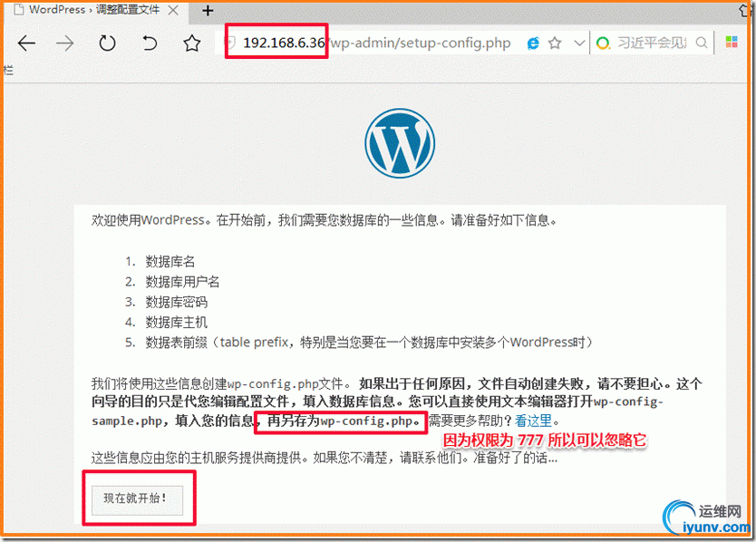The width and height of the screenshot is (756, 542).
Task: Click the 现在就开始! button
Action: click(138, 498)
